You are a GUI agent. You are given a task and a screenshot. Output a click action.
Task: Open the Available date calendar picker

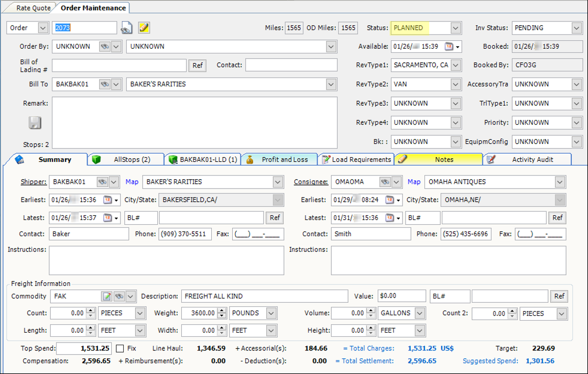coord(449,47)
